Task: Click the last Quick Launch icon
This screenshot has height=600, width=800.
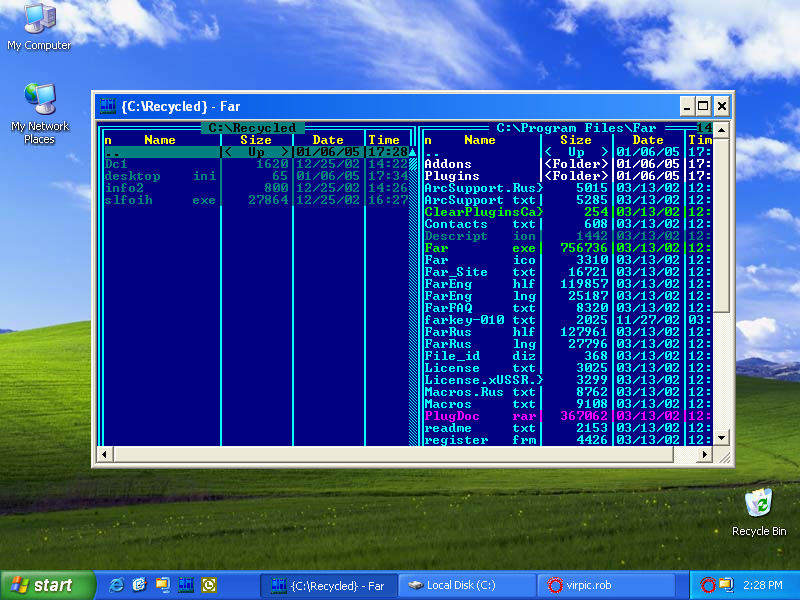Action: [209, 585]
